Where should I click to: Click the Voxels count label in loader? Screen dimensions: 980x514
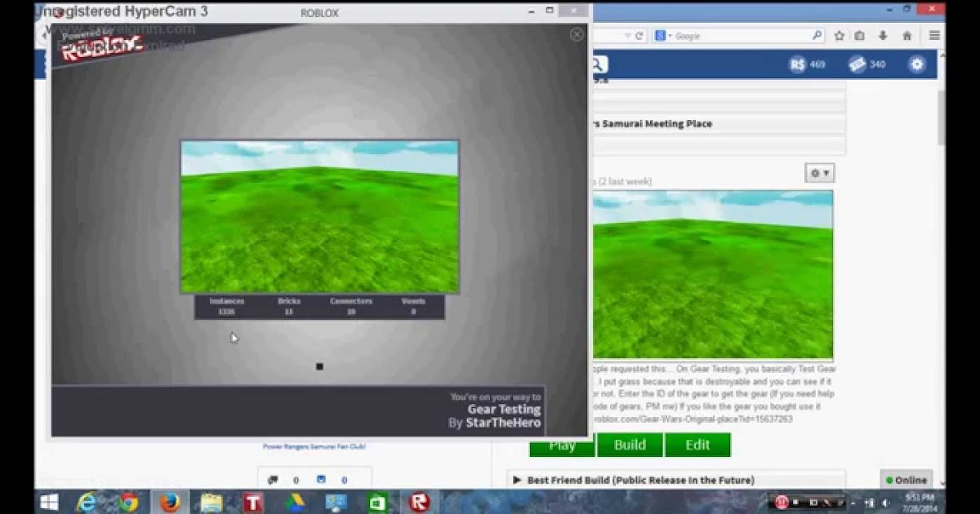pyautogui.click(x=413, y=301)
